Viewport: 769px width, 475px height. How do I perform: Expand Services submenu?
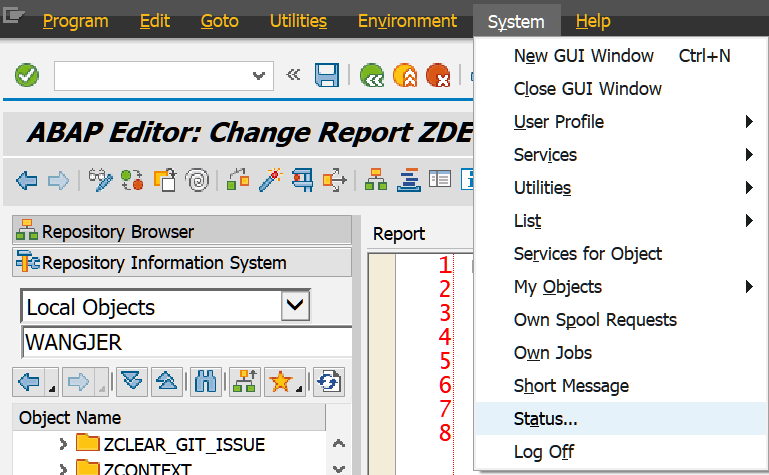[x=621, y=155]
